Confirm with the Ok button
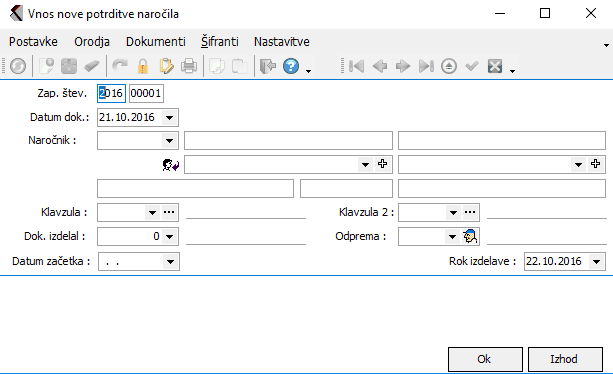This screenshot has height=374, width=613. click(485, 359)
